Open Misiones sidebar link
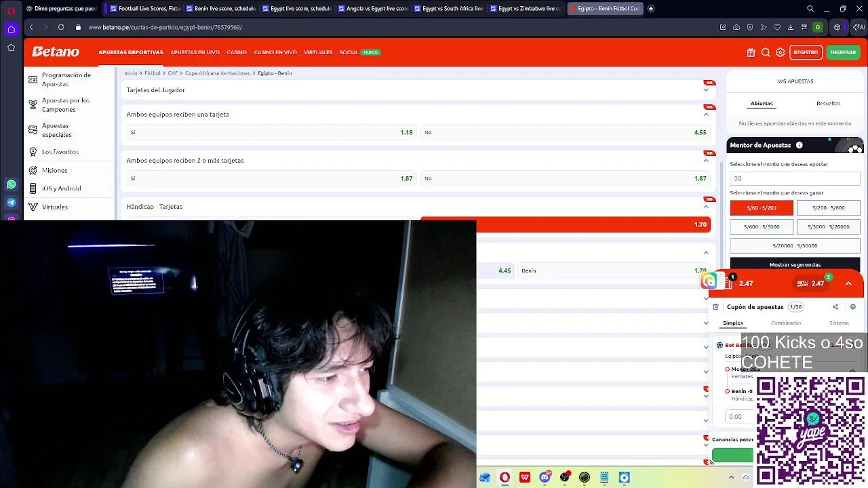 54,170
